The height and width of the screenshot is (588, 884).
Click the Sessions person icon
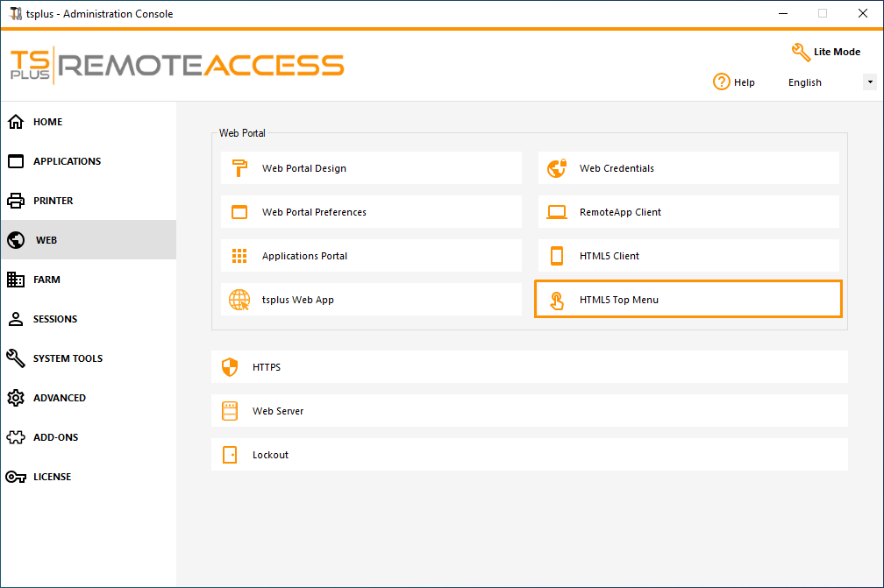click(x=16, y=319)
